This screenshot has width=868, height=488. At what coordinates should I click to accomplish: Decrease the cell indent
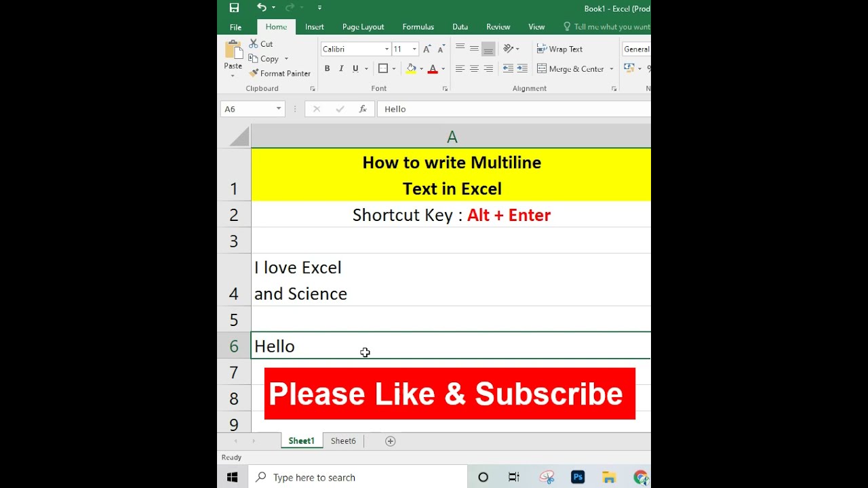[x=508, y=68]
